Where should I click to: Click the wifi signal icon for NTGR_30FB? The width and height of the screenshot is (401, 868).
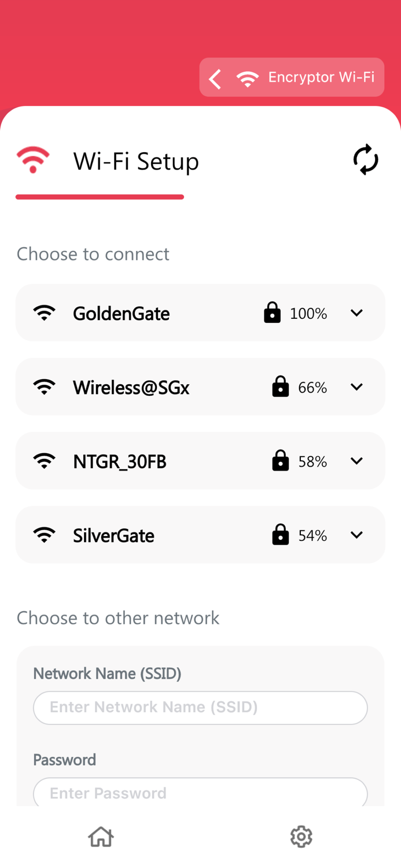45,461
